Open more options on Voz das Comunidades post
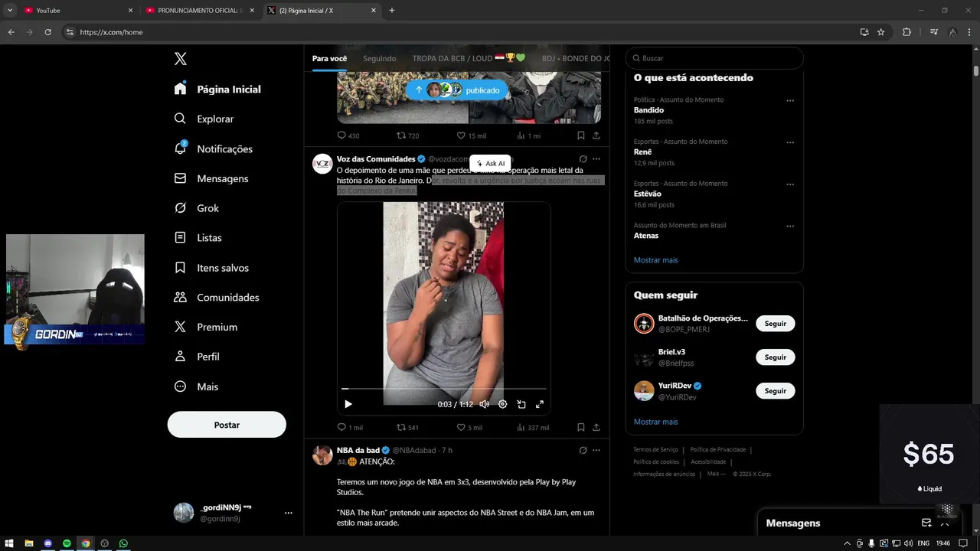980x551 pixels. coord(596,159)
